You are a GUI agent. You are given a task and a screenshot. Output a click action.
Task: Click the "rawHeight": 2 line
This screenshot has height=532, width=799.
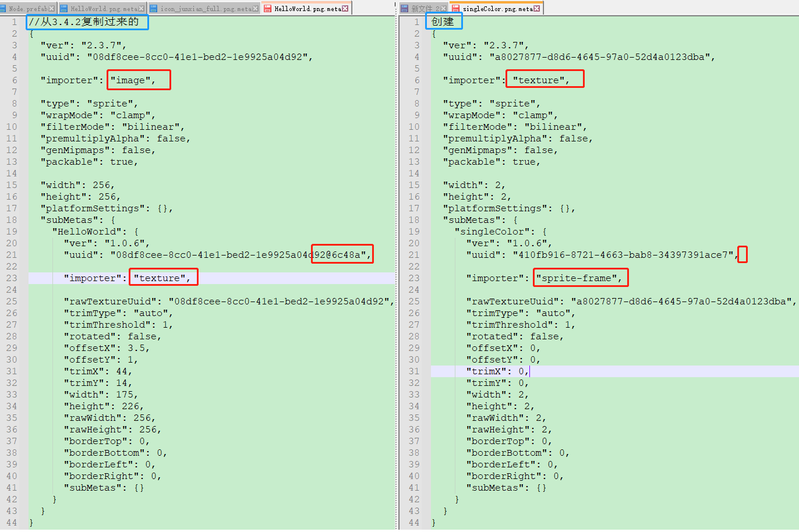[510, 430]
